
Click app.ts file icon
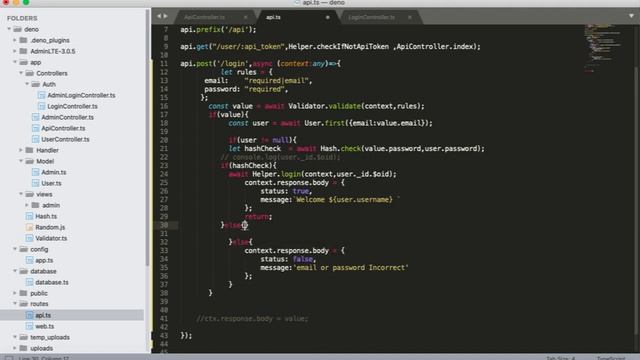pos(29,260)
